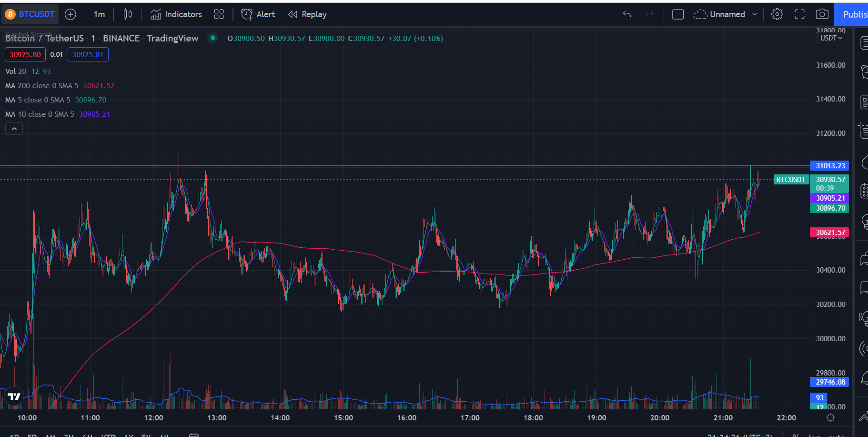
Task: Click the Publish button
Action: tap(852, 14)
